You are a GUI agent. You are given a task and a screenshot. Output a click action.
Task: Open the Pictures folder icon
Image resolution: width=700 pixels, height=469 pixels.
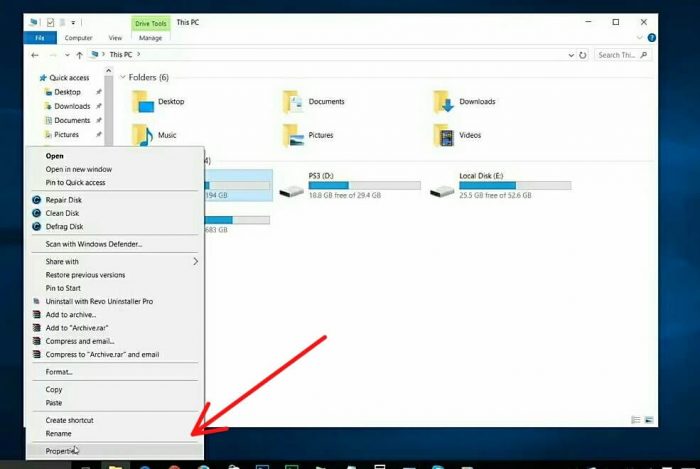point(293,135)
